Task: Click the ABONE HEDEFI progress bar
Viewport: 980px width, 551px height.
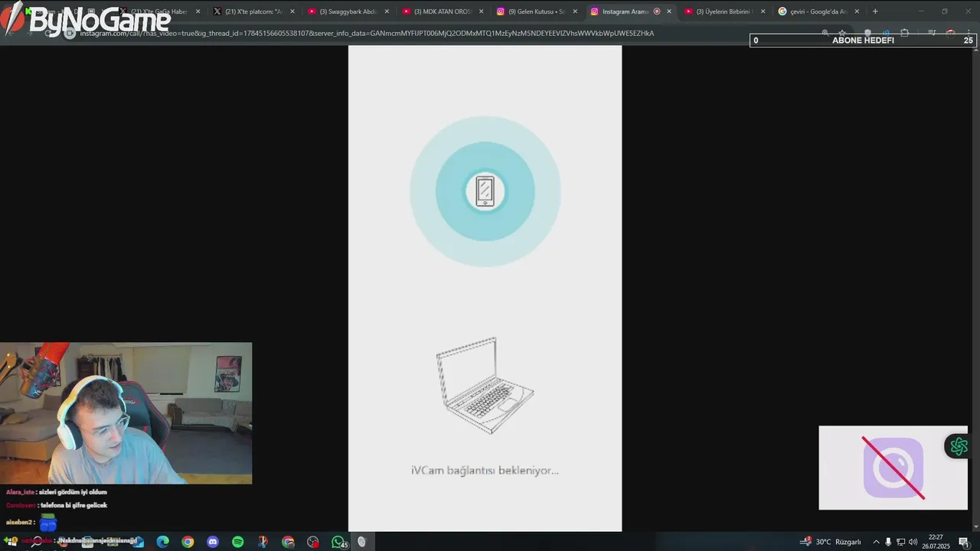Action: pyautogui.click(x=863, y=41)
